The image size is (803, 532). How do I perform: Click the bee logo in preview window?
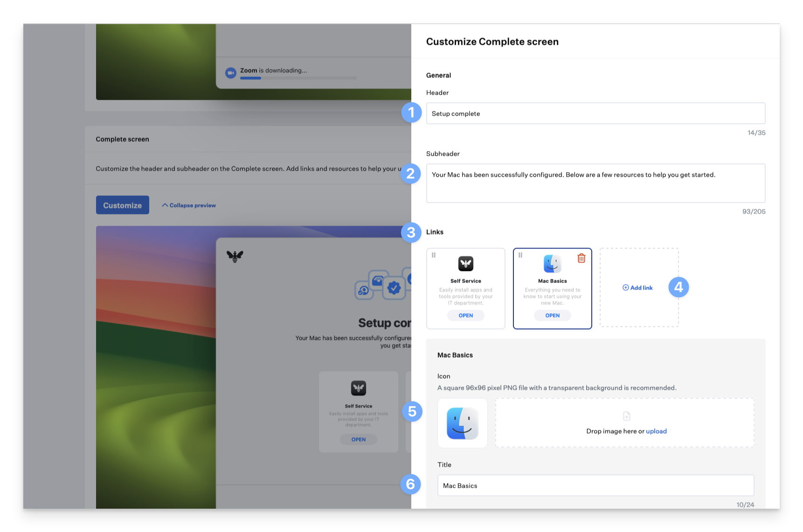[235, 256]
